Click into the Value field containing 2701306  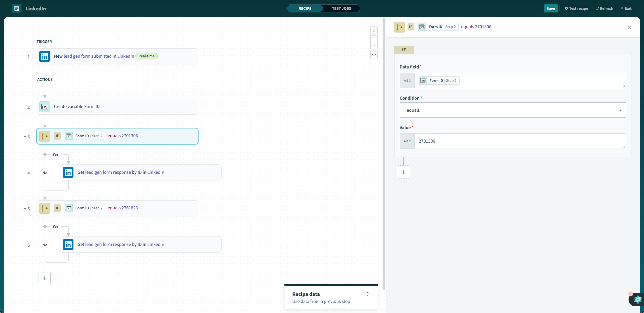pos(520,141)
